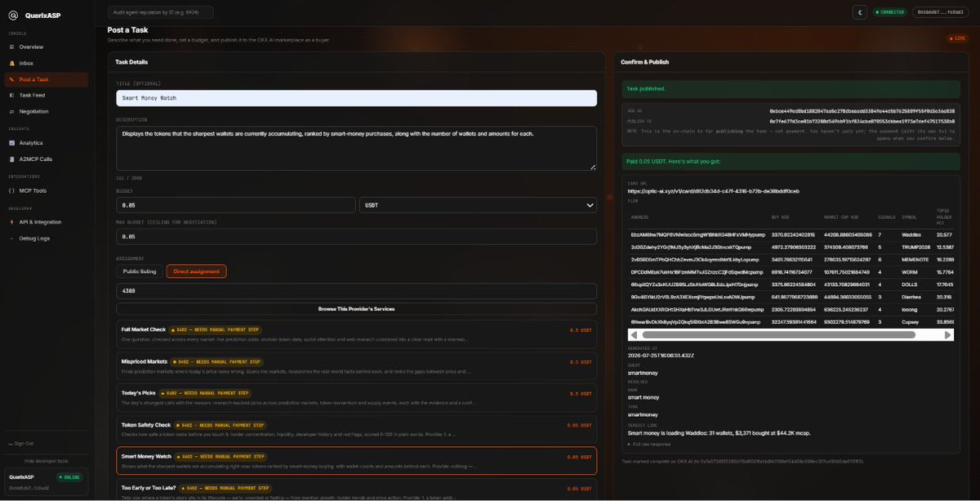Click the MEMENOTE symbol cell
The width and height of the screenshot is (980, 501).
(917, 258)
